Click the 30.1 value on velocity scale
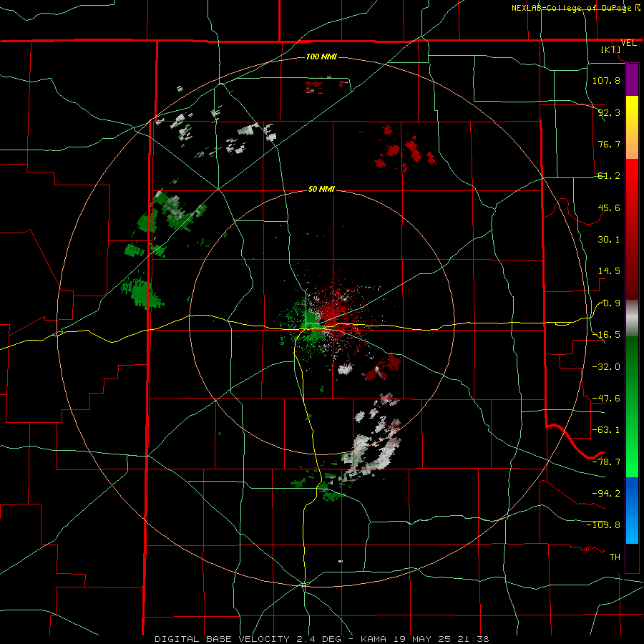 [x=609, y=240]
